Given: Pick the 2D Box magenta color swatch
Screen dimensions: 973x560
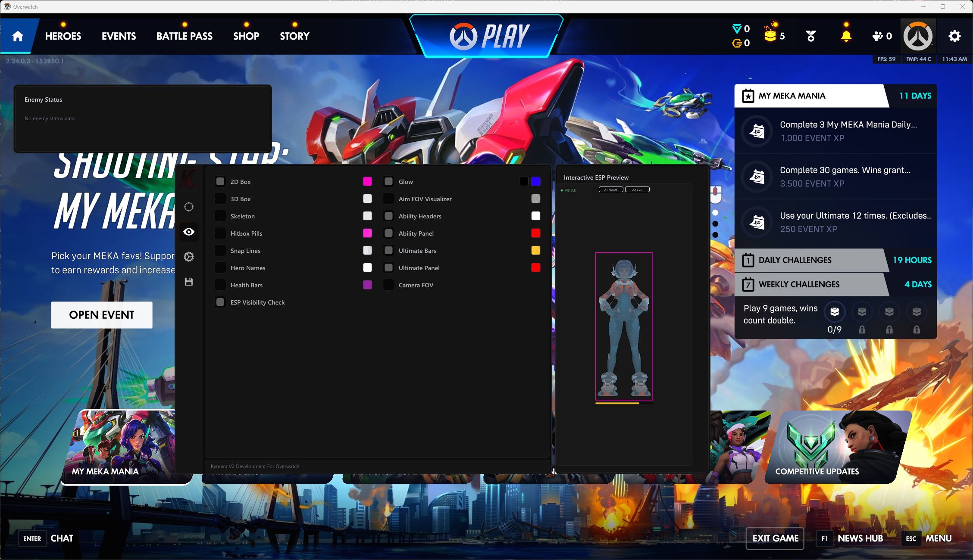Looking at the screenshot, I should [367, 181].
